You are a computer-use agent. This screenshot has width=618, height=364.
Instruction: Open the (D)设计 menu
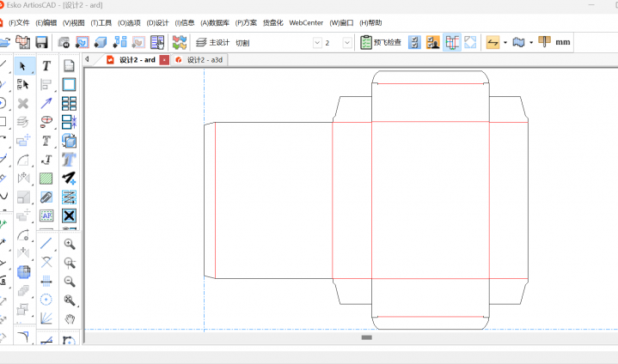[157, 22]
